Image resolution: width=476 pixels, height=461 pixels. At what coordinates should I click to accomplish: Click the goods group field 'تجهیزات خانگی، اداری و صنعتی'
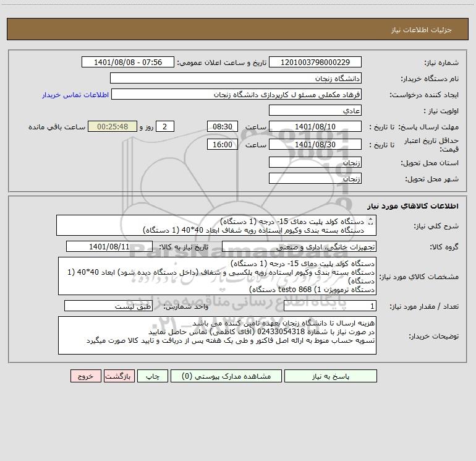click(x=299, y=246)
